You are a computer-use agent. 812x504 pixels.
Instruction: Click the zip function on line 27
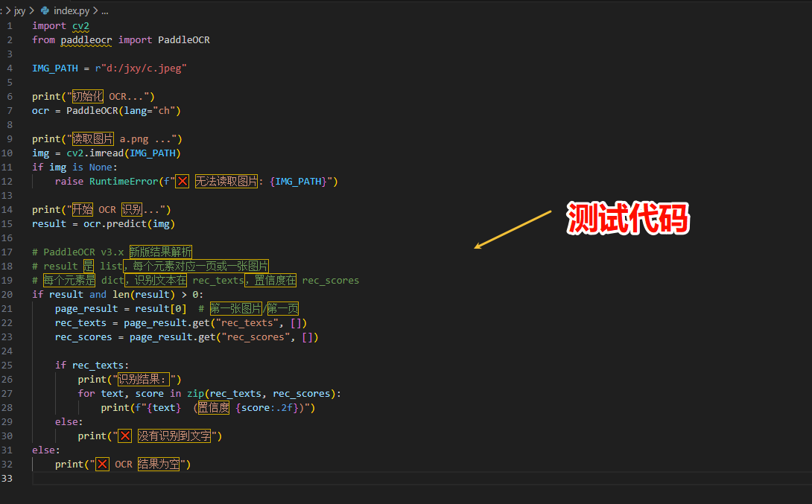[x=195, y=393]
